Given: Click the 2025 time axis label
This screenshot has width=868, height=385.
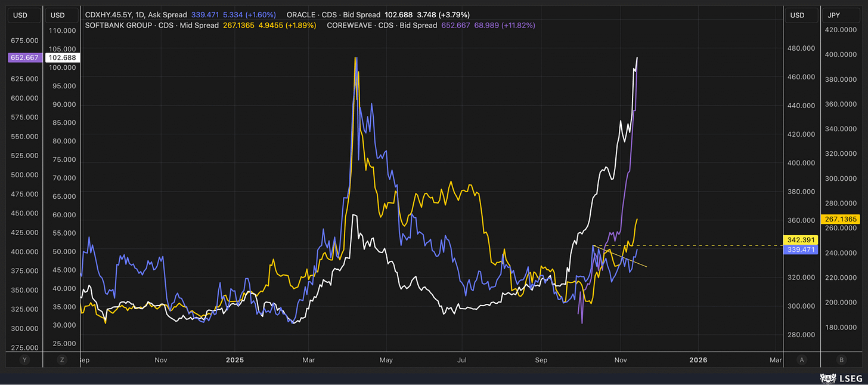Looking at the screenshot, I should [x=235, y=361].
